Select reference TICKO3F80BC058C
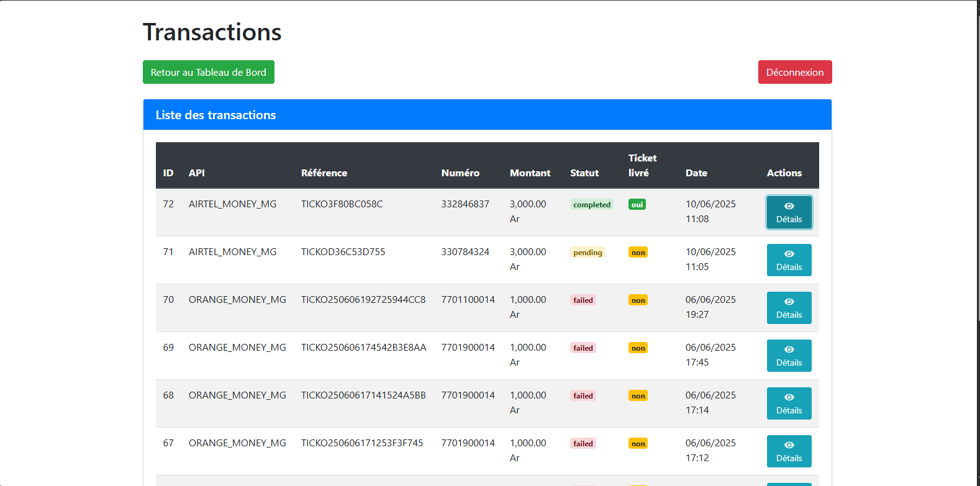The height and width of the screenshot is (486, 980). [x=342, y=204]
